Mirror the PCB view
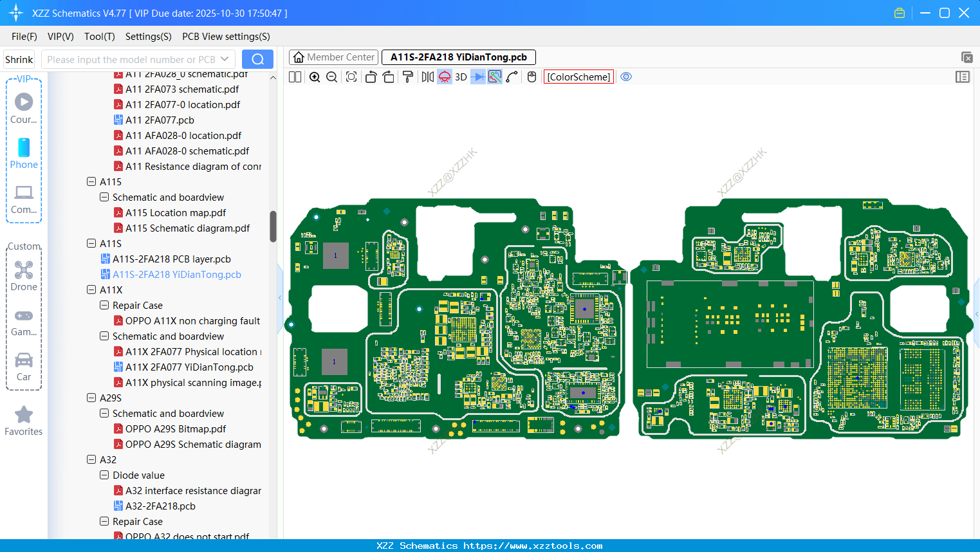Viewport: 980px width, 552px height. point(427,77)
